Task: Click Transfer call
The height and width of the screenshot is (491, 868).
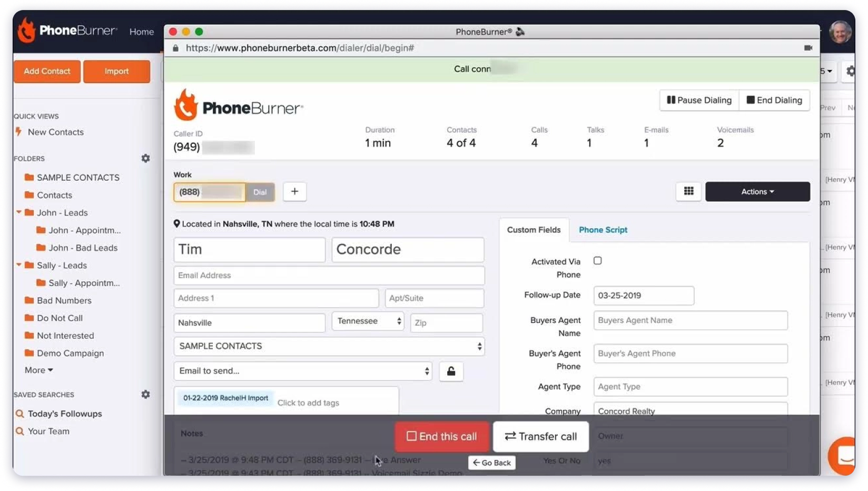Action: [541, 436]
